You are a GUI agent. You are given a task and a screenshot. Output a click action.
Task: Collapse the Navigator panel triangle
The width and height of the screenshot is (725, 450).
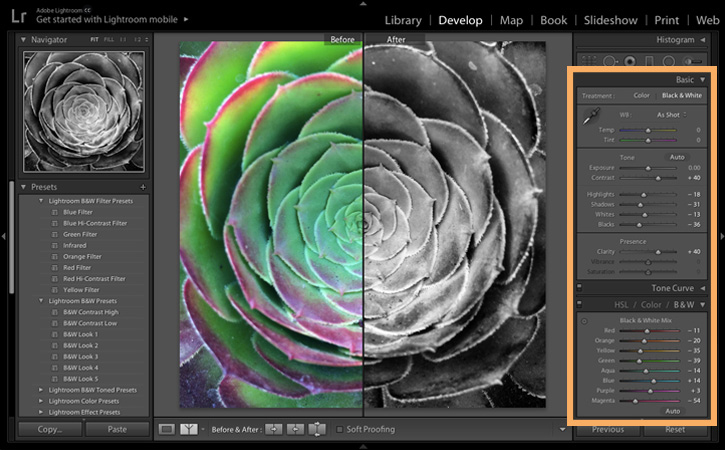[x=23, y=40]
